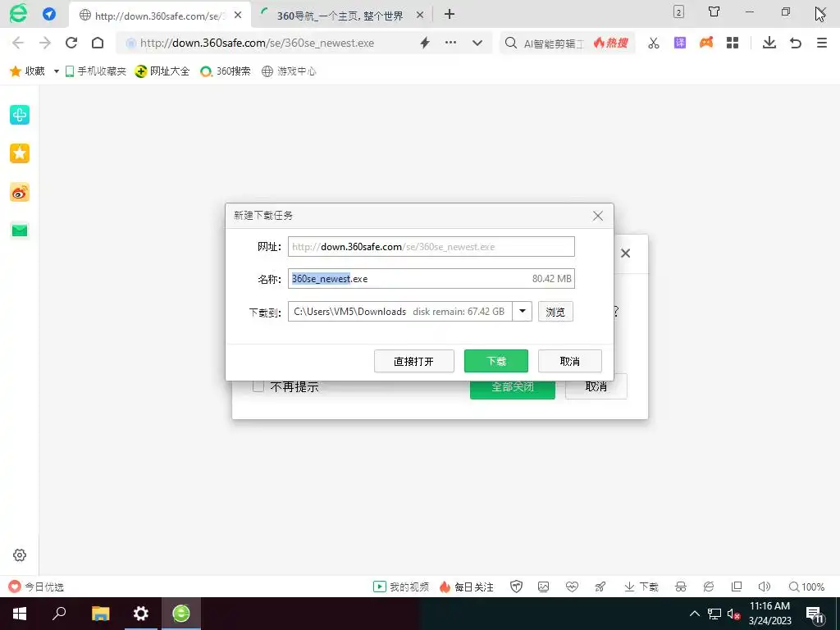Open the download path dropdown arrow
The width and height of the screenshot is (840, 630).
[x=523, y=311]
